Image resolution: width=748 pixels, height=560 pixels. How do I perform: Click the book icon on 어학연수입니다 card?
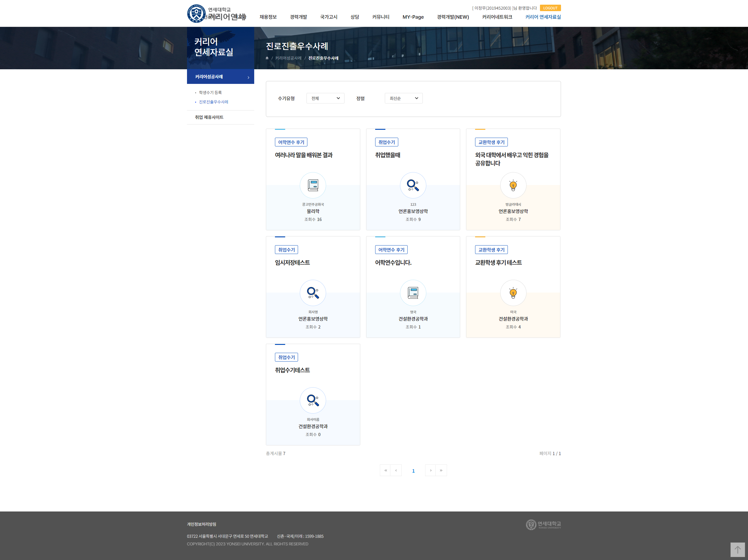tap(413, 293)
